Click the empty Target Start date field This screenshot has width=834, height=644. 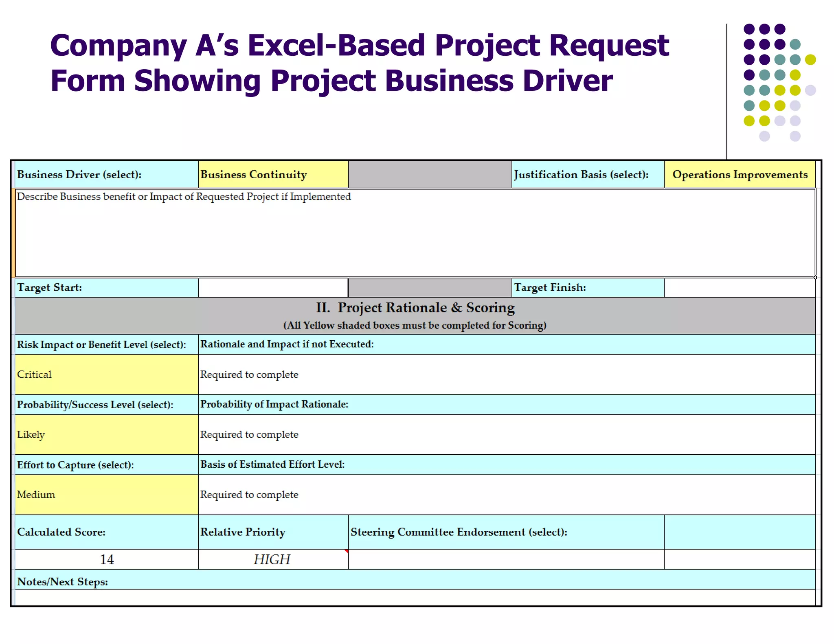click(273, 288)
